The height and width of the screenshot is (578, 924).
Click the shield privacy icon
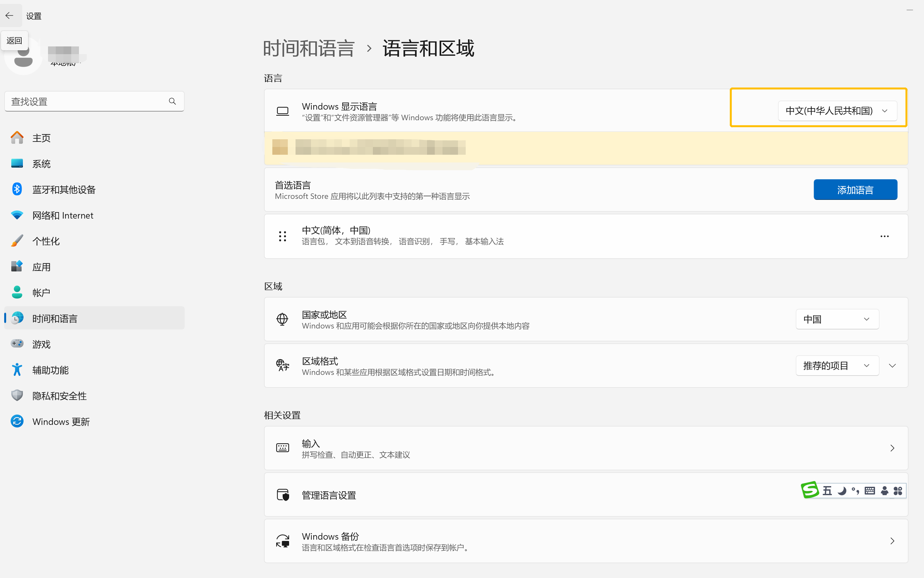[17, 395]
